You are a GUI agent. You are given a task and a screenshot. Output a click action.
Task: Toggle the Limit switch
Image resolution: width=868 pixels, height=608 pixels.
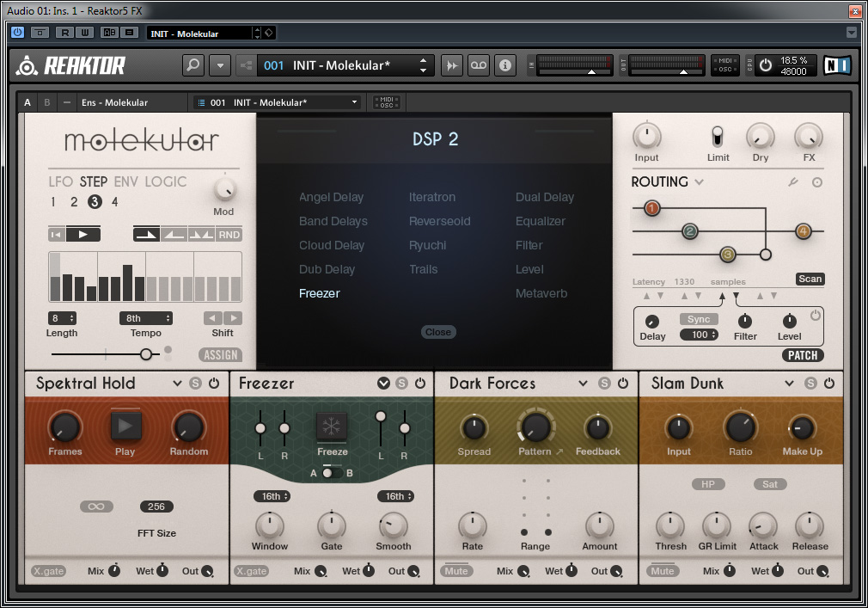click(718, 137)
